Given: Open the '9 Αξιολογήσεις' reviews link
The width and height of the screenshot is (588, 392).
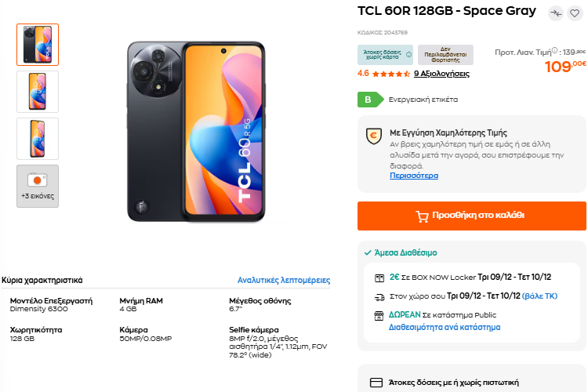Looking at the screenshot, I should click(441, 74).
